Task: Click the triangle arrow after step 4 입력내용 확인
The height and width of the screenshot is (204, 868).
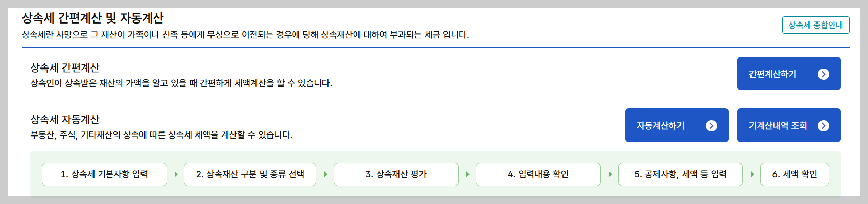Action: point(610,174)
